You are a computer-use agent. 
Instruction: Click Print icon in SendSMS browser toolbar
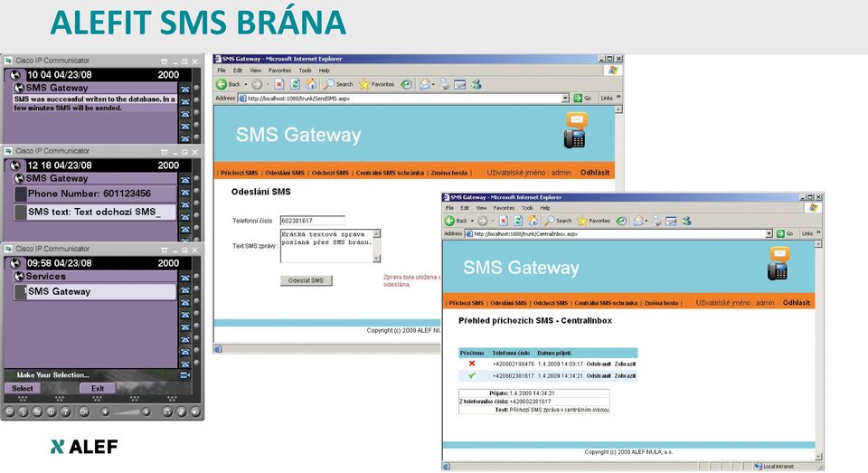click(444, 84)
